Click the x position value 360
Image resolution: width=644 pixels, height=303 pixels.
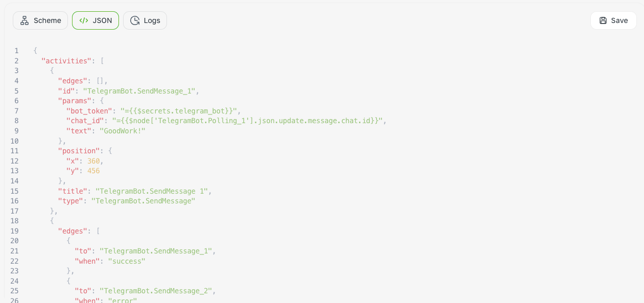tap(93, 161)
